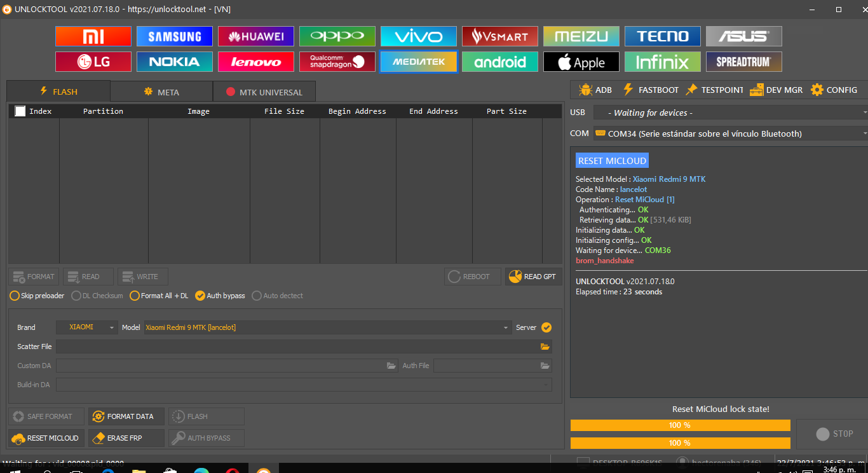Switch to the META tab
Screen dimensions: 868x473
click(161, 92)
